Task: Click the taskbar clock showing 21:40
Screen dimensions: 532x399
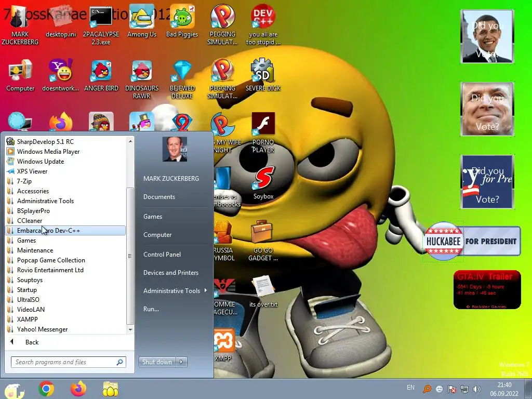Action: coord(504,389)
